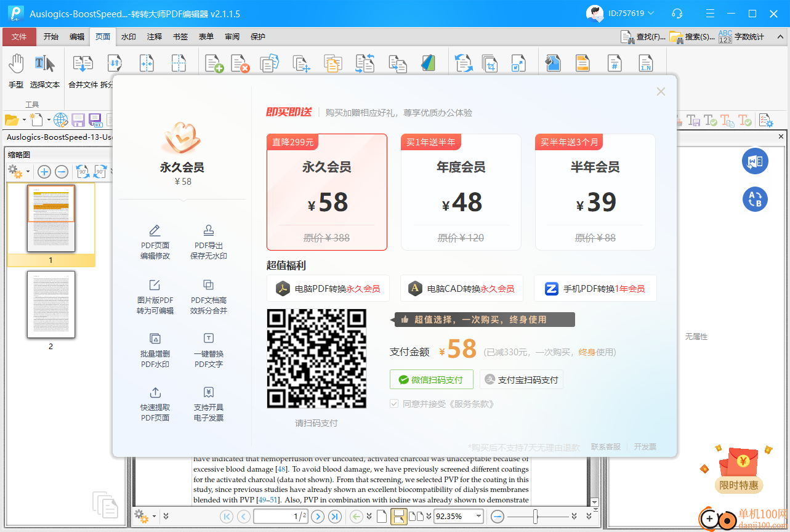Open the 92.35% zoom level combo box

click(458, 517)
